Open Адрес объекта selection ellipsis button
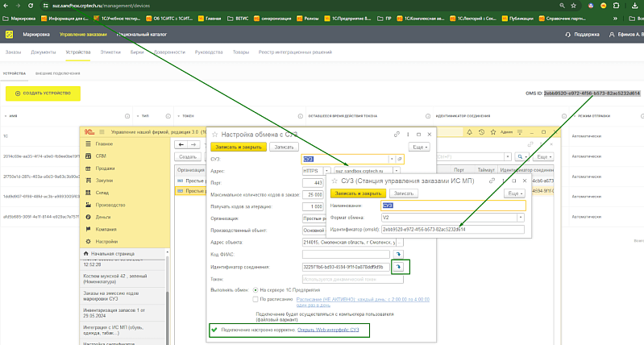This screenshot has height=345, width=644. coord(400,243)
